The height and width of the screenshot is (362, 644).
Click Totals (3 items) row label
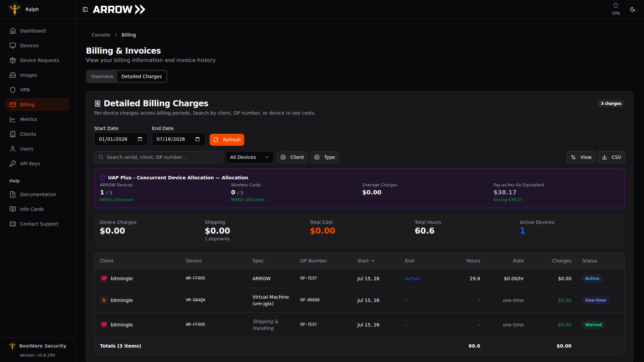pyautogui.click(x=120, y=346)
